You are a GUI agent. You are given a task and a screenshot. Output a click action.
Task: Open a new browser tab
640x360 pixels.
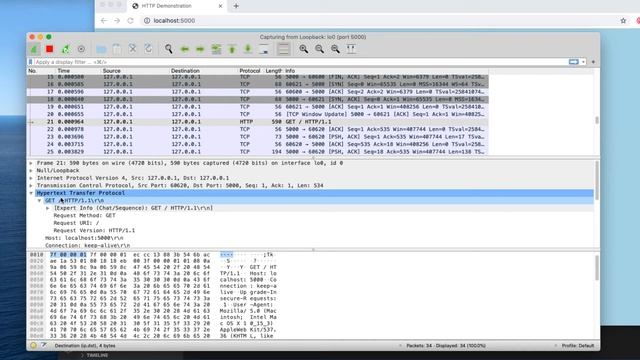point(236,6)
